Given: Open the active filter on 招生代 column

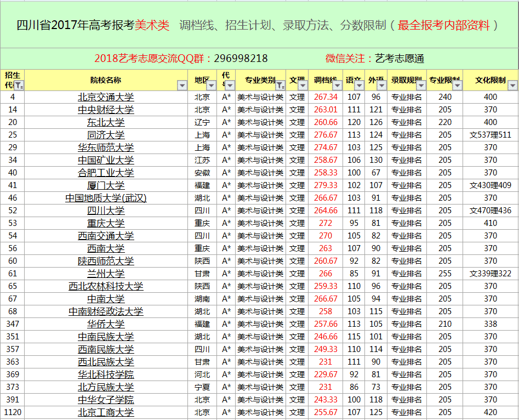Looking at the screenshot, I should pyautogui.click(x=19, y=86).
